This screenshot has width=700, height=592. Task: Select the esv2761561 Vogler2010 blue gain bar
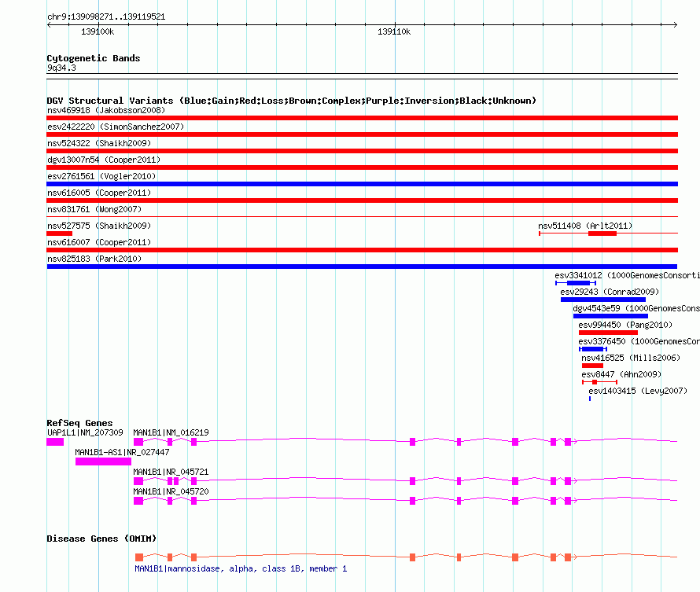tap(362, 184)
